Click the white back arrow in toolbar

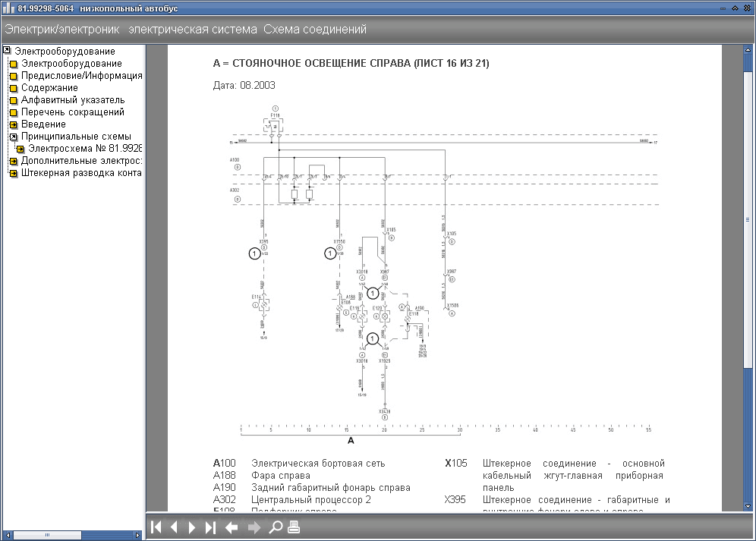tap(232, 527)
